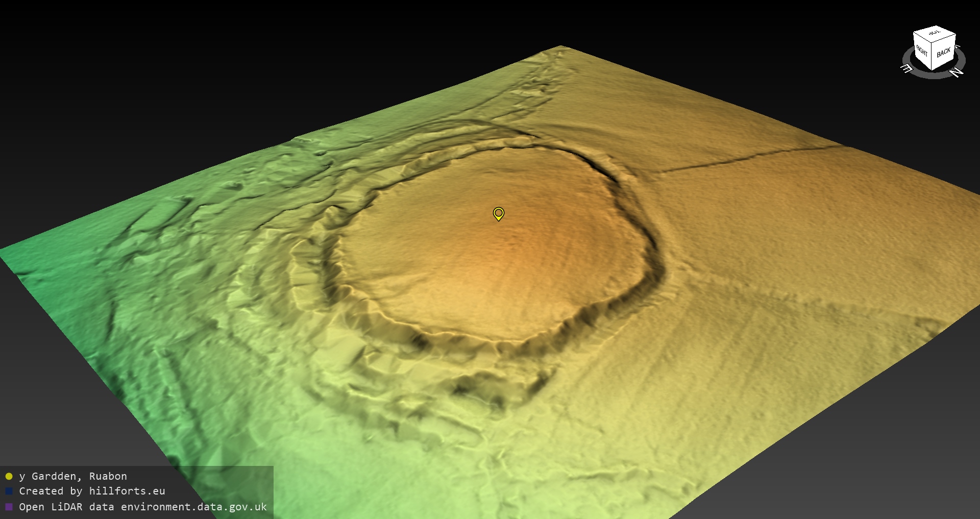Select the 'y Gardden, Ruabon' label

[x=73, y=476]
